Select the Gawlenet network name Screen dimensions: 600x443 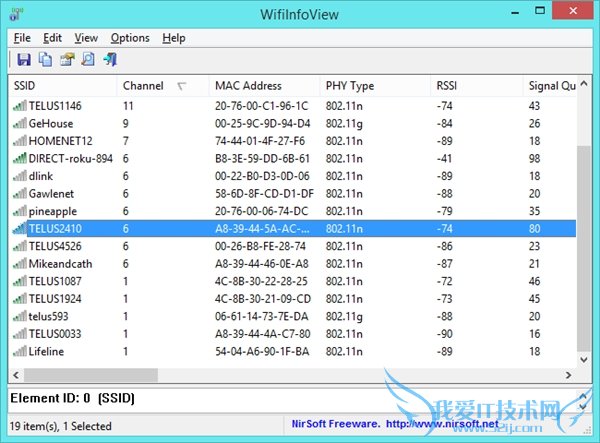coord(51,194)
